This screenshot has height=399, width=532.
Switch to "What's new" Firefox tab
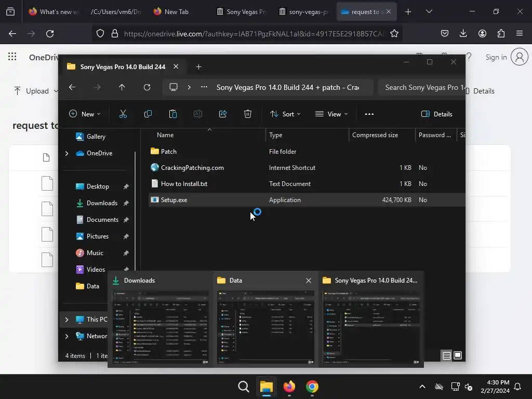click(54, 11)
